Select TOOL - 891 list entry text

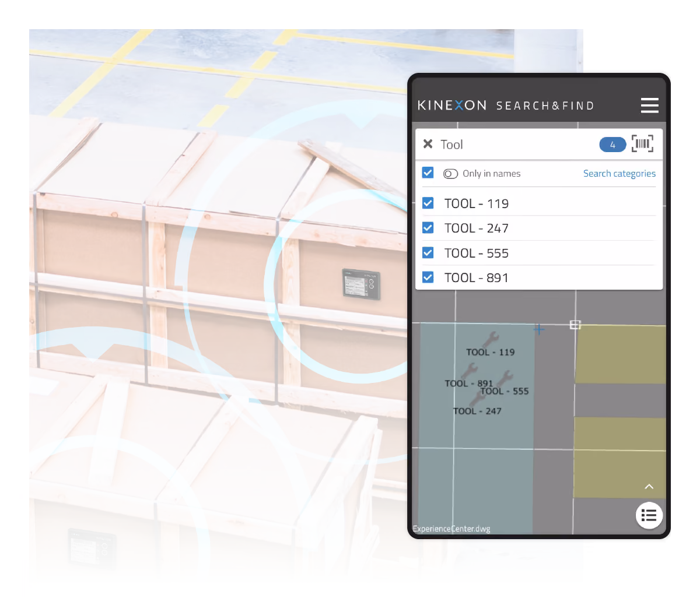[477, 278]
